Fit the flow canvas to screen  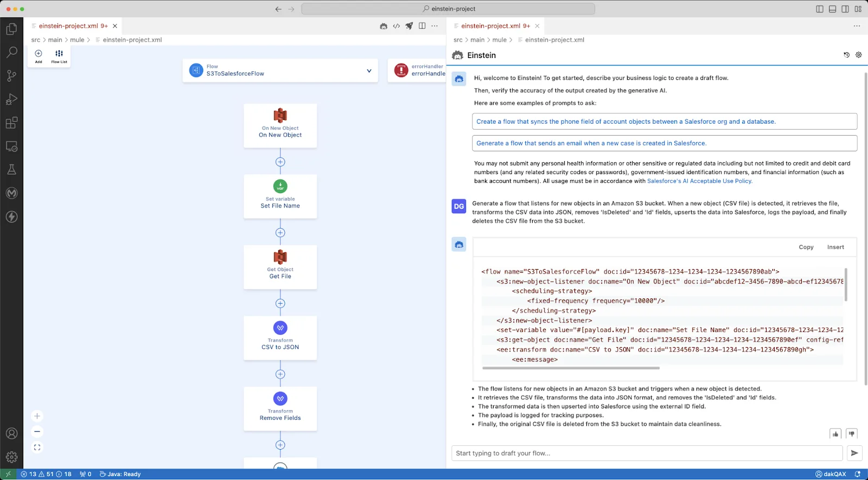37,447
